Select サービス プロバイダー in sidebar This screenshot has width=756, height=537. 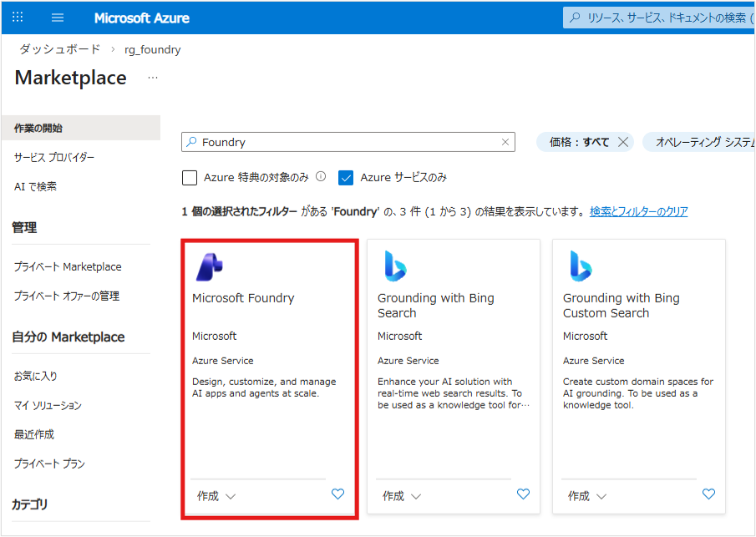click(x=54, y=157)
